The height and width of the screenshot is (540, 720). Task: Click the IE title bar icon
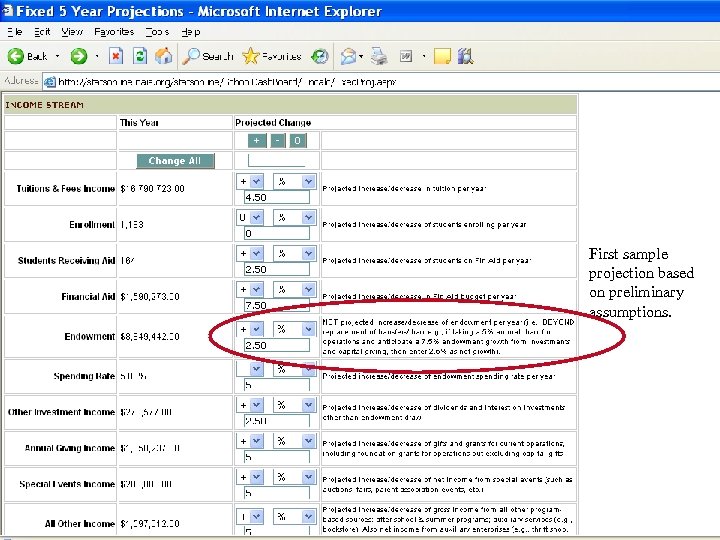[8, 11]
